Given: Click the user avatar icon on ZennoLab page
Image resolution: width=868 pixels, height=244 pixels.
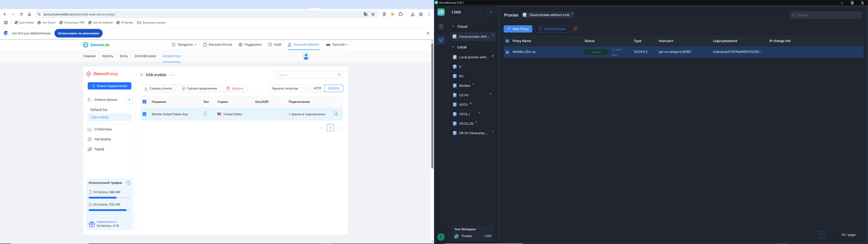Looking at the screenshot, I should click(x=306, y=56).
